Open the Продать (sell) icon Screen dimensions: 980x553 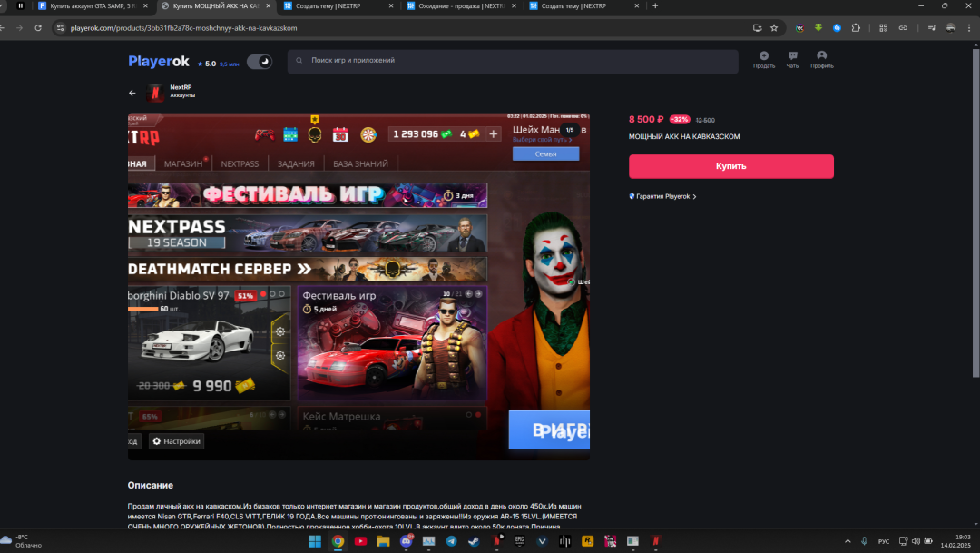(764, 59)
